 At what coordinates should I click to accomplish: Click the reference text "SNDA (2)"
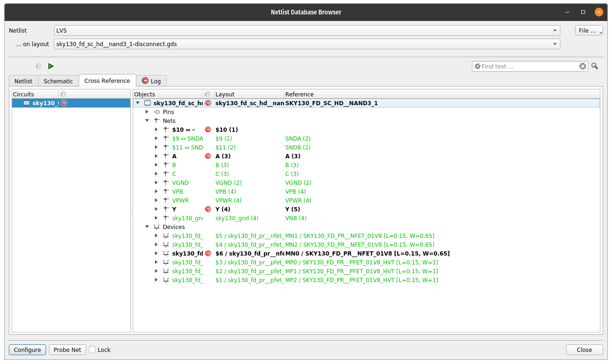[x=298, y=138]
